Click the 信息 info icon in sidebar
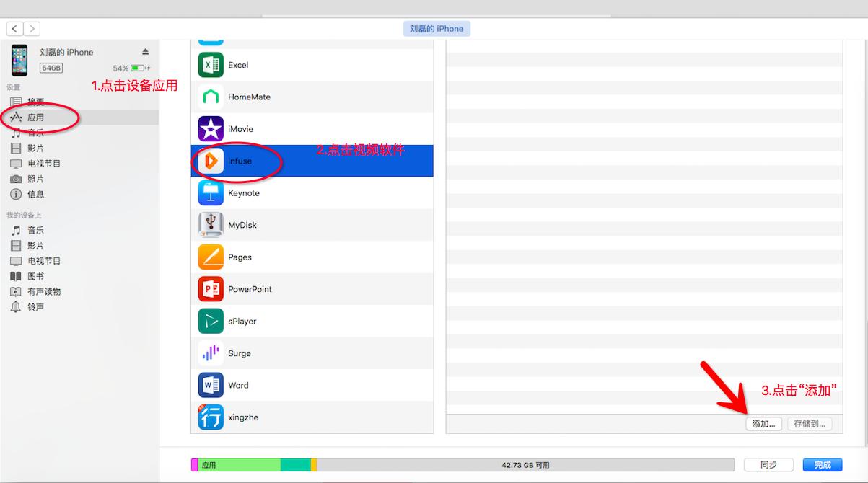Screen dimensions: 868x483 pos(16,194)
